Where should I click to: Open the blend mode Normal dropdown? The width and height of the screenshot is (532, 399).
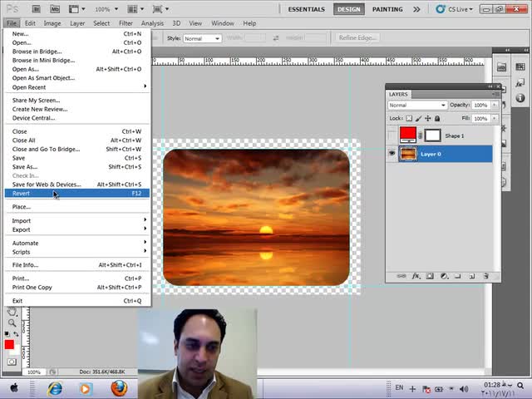pos(417,106)
